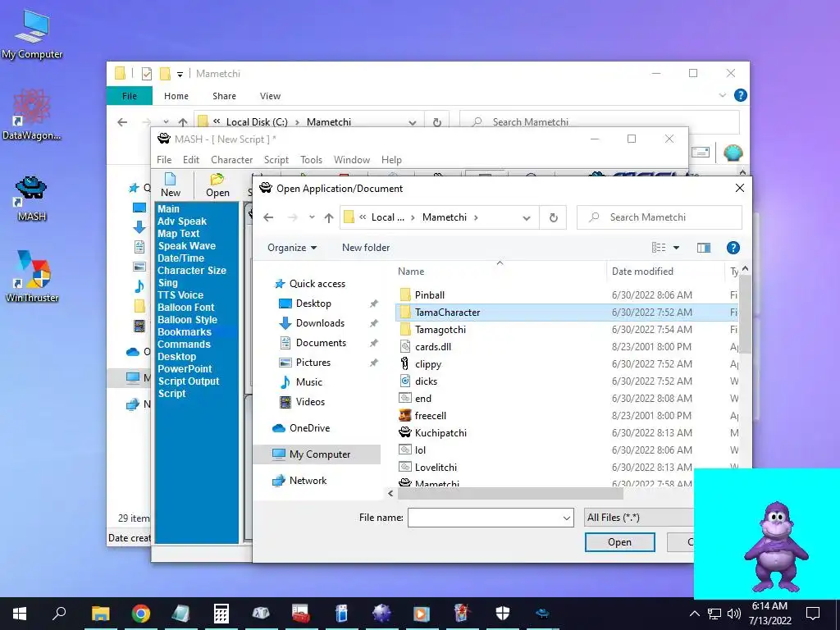Click the volume icon in the system tray
This screenshot has width=840, height=630.
coord(734,614)
